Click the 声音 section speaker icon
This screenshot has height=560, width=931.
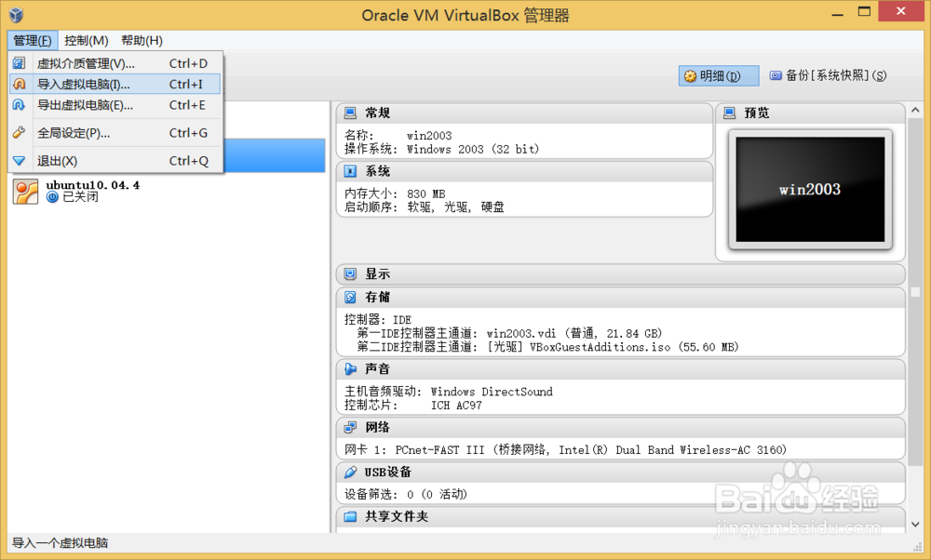[x=350, y=369]
